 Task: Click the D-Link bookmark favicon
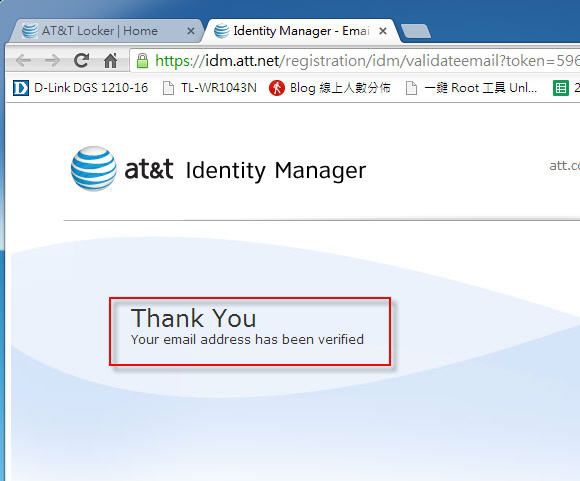click(21, 88)
